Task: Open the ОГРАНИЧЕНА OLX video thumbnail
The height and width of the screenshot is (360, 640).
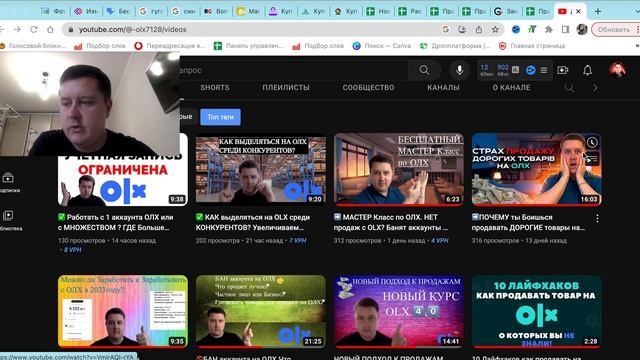Action: [x=123, y=180]
